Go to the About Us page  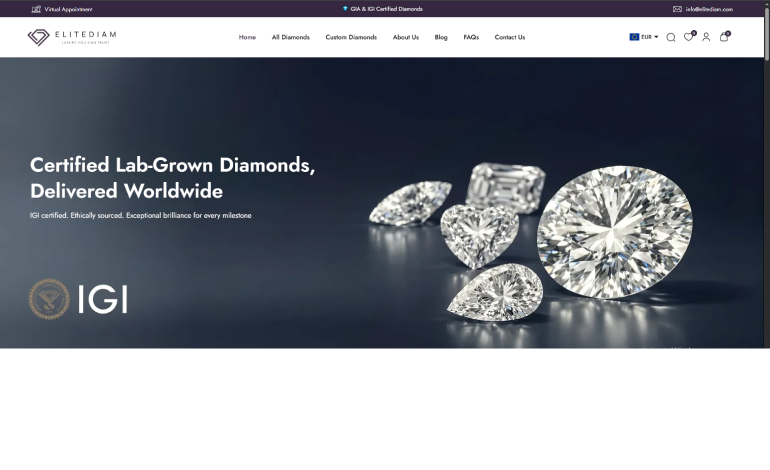tap(406, 37)
